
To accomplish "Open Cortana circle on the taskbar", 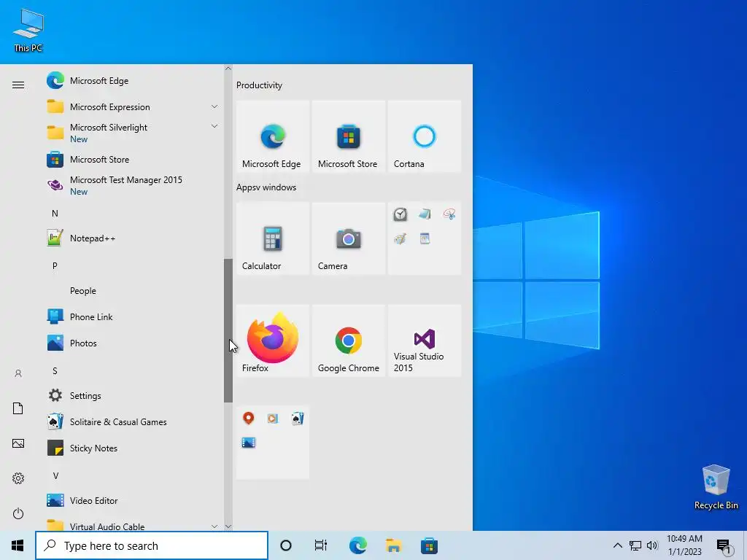I will pos(286,545).
